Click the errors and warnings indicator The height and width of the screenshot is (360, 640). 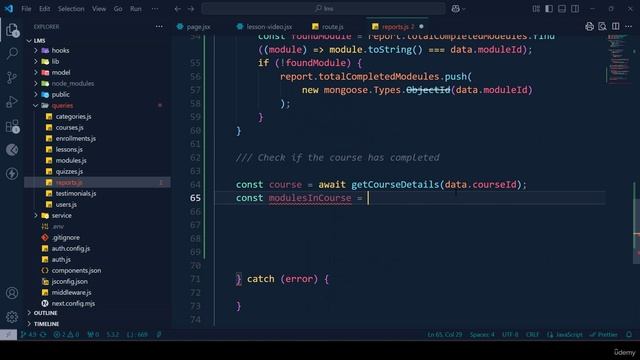pos(66,334)
